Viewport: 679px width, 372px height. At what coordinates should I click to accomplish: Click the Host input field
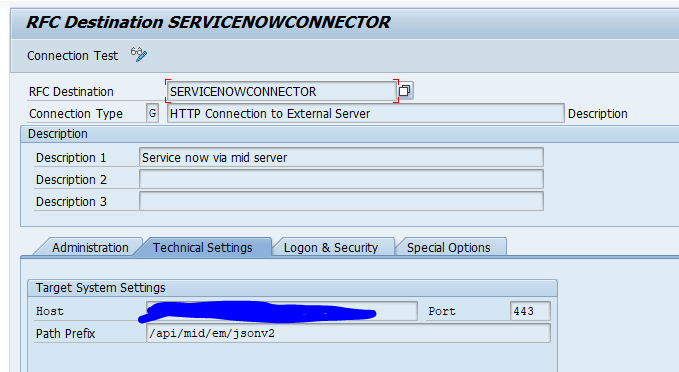(282, 311)
